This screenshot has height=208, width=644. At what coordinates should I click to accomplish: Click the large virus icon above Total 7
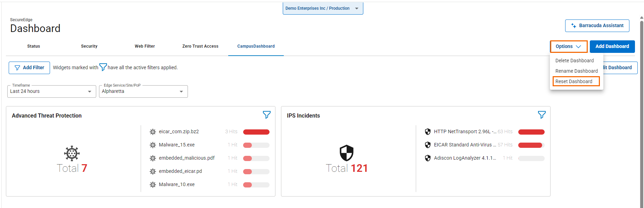[x=72, y=153]
